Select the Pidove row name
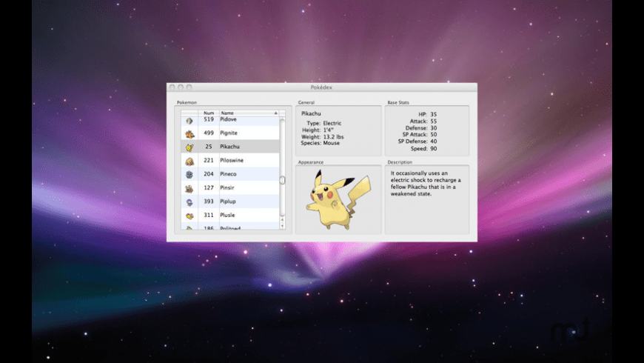The image size is (644, 363). click(x=228, y=119)
